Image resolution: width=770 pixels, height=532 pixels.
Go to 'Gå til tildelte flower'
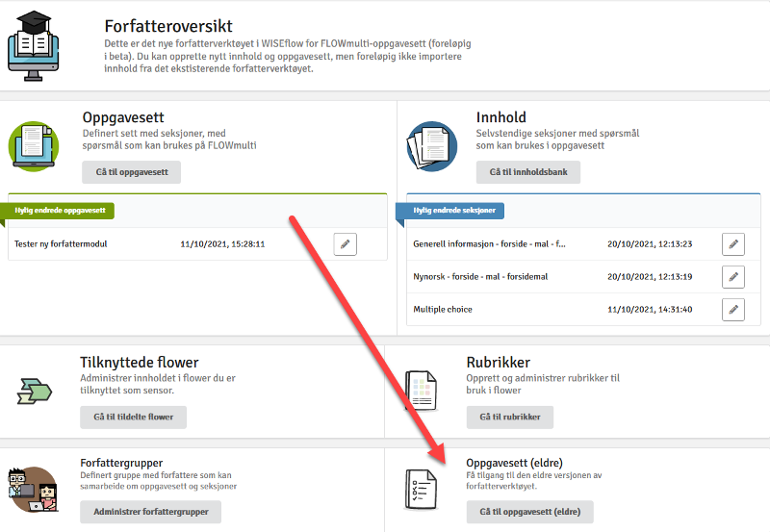134,418
